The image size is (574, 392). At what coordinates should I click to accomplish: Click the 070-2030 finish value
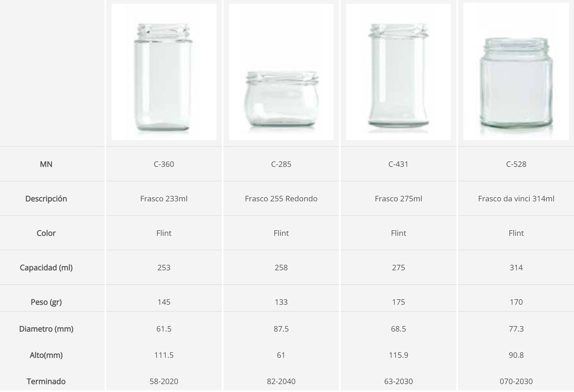click(x=516, y=381)
